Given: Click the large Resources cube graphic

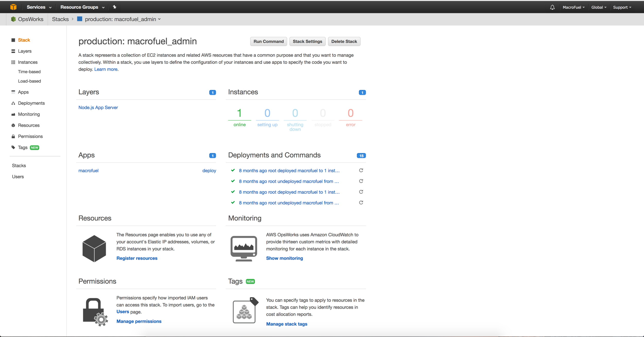Looking at the screenshot, I should click(94, 249).
